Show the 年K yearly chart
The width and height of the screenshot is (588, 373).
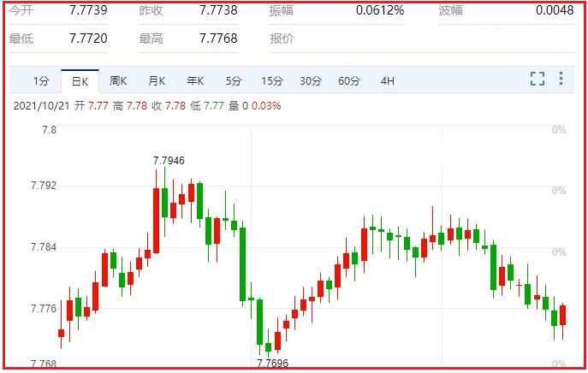coord(195,81)
